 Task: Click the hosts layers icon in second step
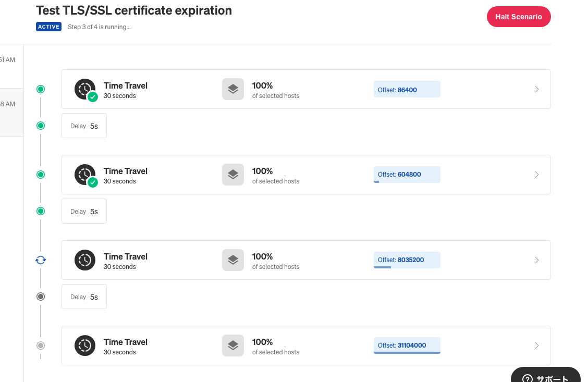coord(232,175)
